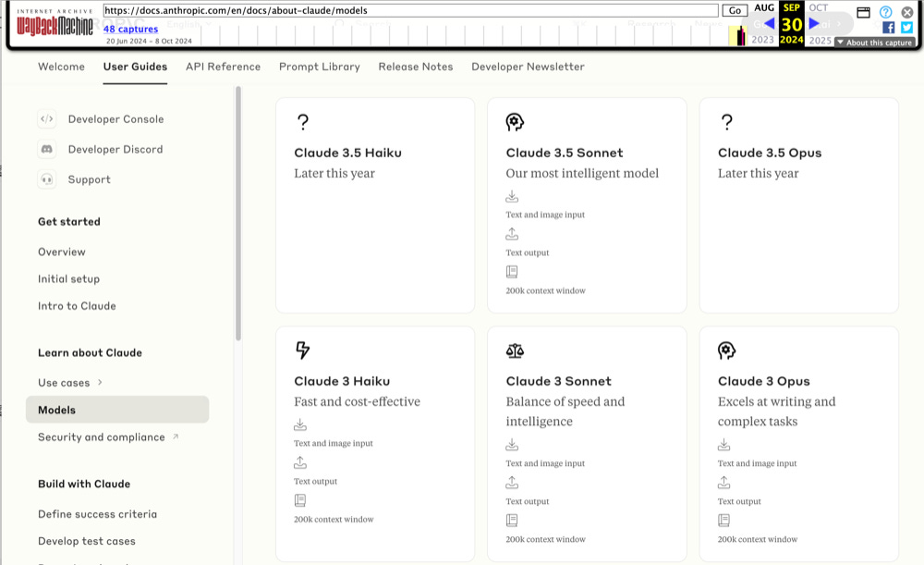924x565 pixels.
Task: Open Intro to Claude sidebar link
Action: click(78, 306)
